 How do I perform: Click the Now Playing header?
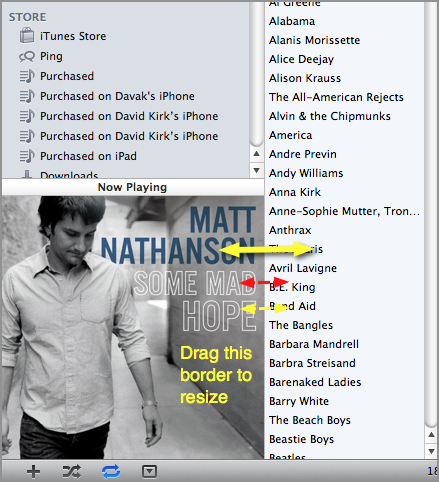pos(133,187)
